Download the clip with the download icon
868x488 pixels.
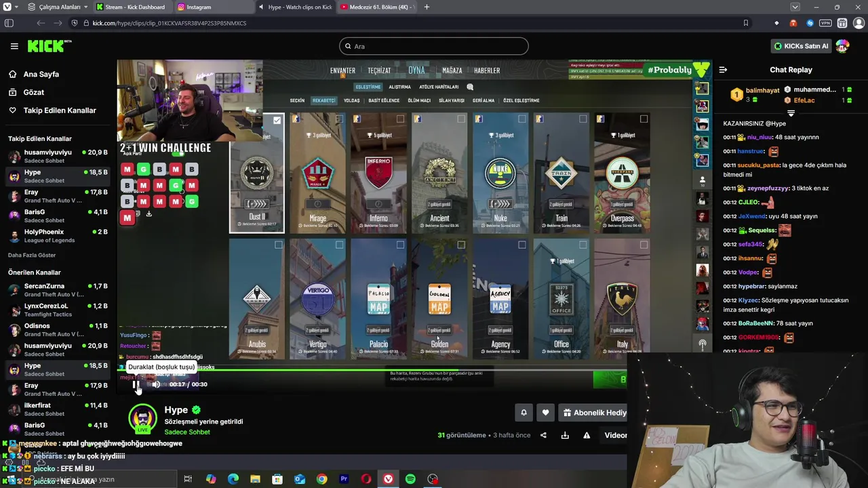[x=565, y=435]
